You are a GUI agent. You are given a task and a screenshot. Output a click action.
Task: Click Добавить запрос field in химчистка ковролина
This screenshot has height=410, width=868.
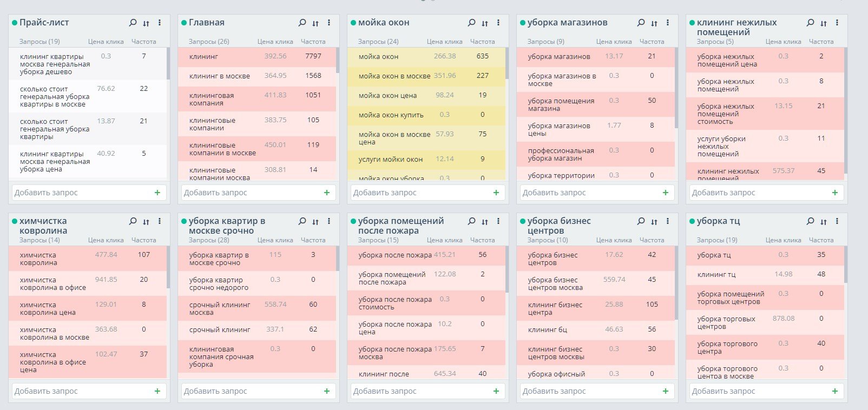click(x=81, y=391)
